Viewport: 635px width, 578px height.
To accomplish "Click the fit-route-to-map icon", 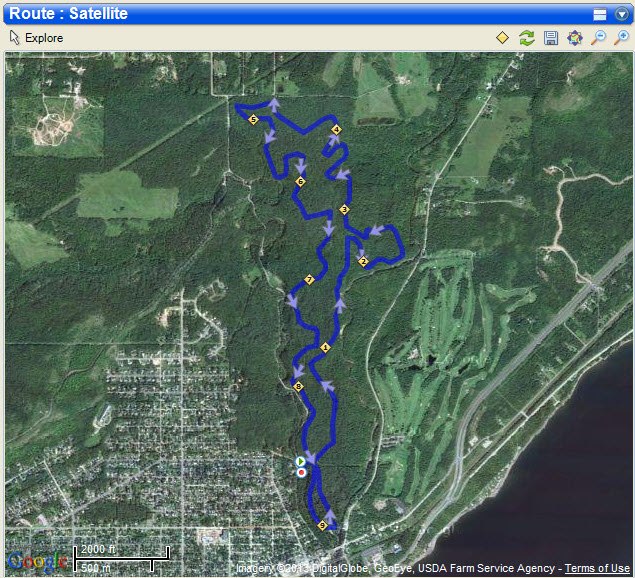I will click(x=575, y=38).
